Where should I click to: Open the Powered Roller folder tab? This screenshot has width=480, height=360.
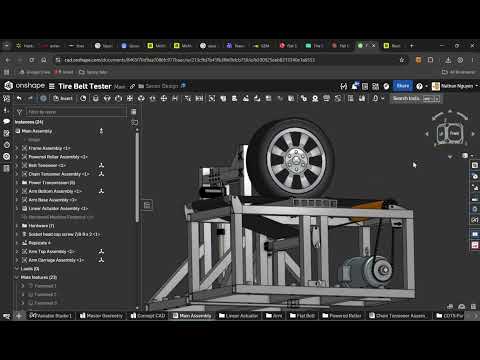342,316
